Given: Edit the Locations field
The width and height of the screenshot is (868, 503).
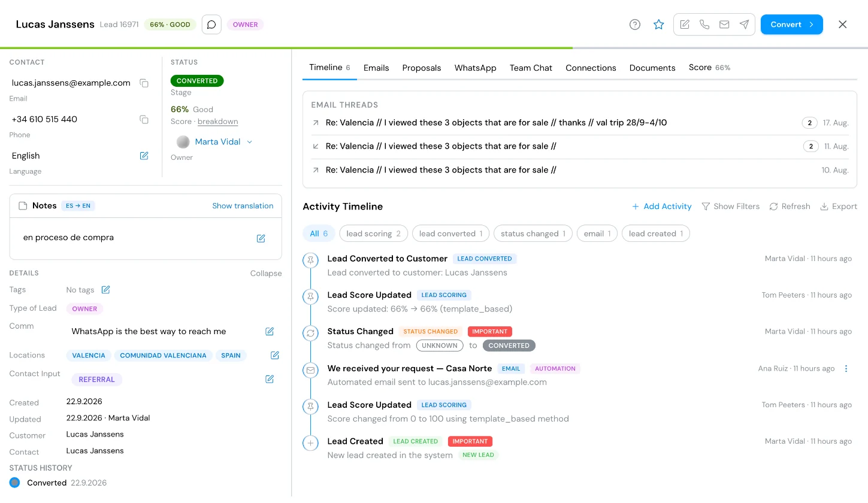Looking at the screenshot, I should tap(275, 356).
